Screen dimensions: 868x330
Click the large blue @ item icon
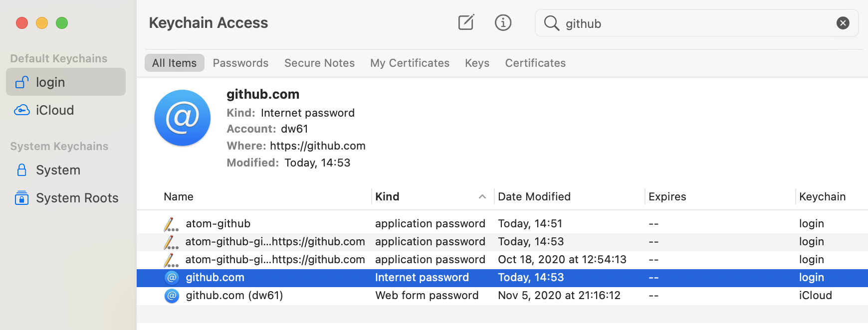(x=183, y=118)
